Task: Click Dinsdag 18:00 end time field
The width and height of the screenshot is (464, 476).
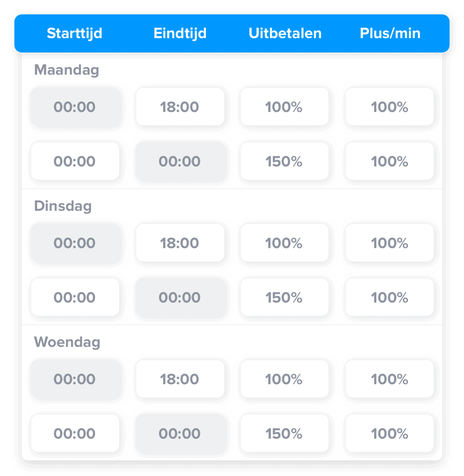Action: tap(180, 243)
